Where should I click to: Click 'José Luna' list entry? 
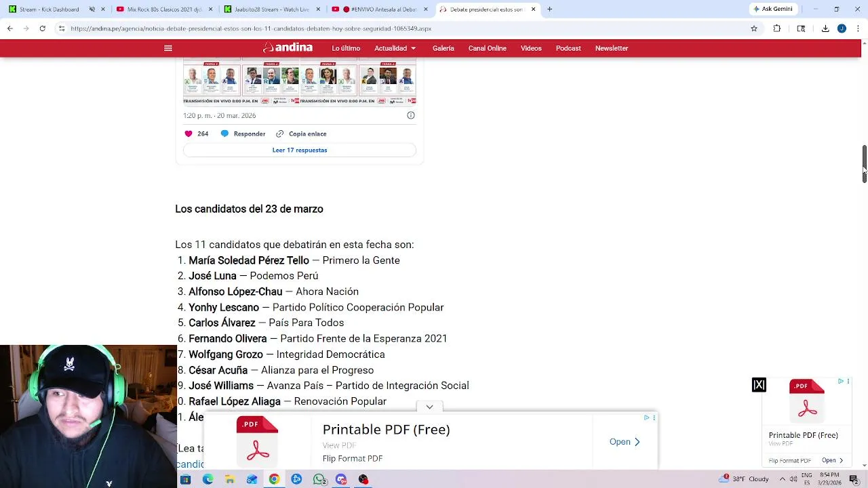pos(253,276)
